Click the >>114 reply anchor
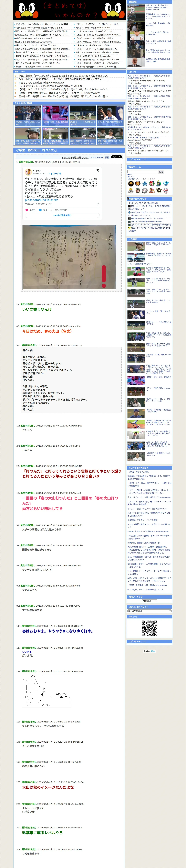 pyautogui.click(x=27, y=652)
